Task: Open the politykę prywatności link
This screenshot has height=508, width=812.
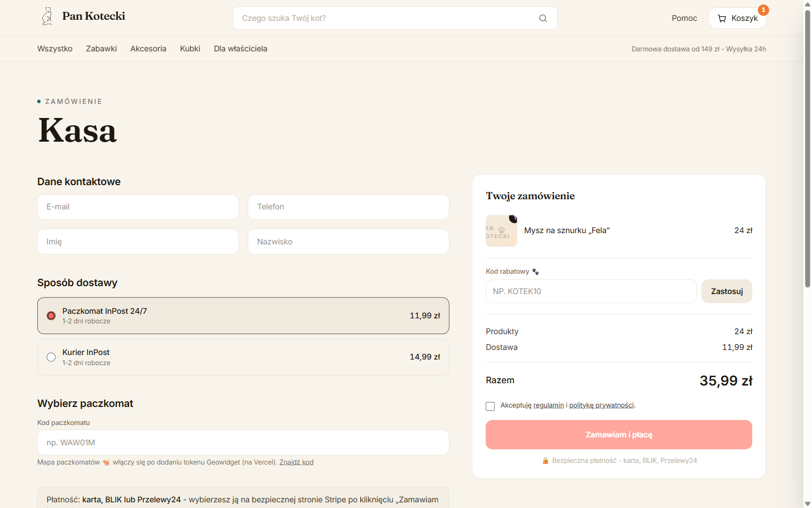Action: tap(602, 405)
